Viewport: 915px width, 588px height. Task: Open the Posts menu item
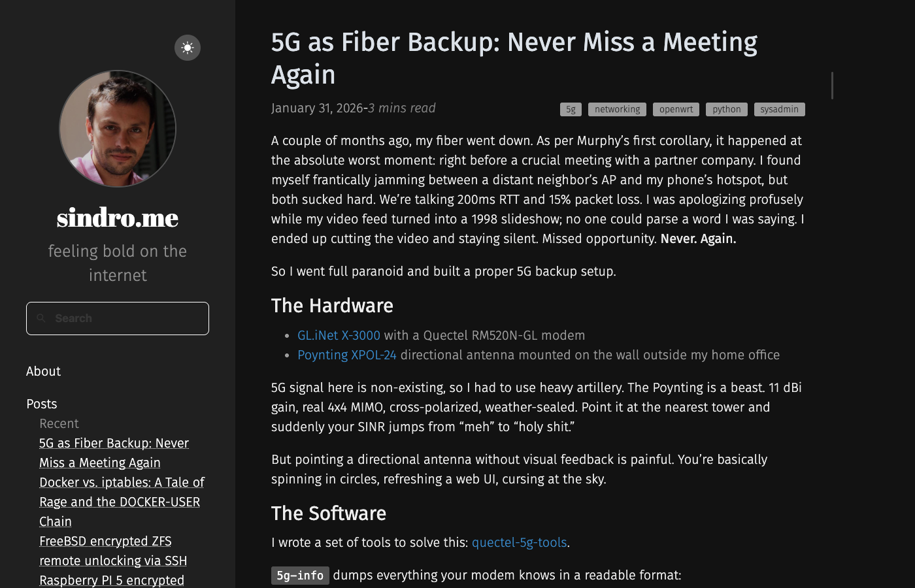point(41,404)
